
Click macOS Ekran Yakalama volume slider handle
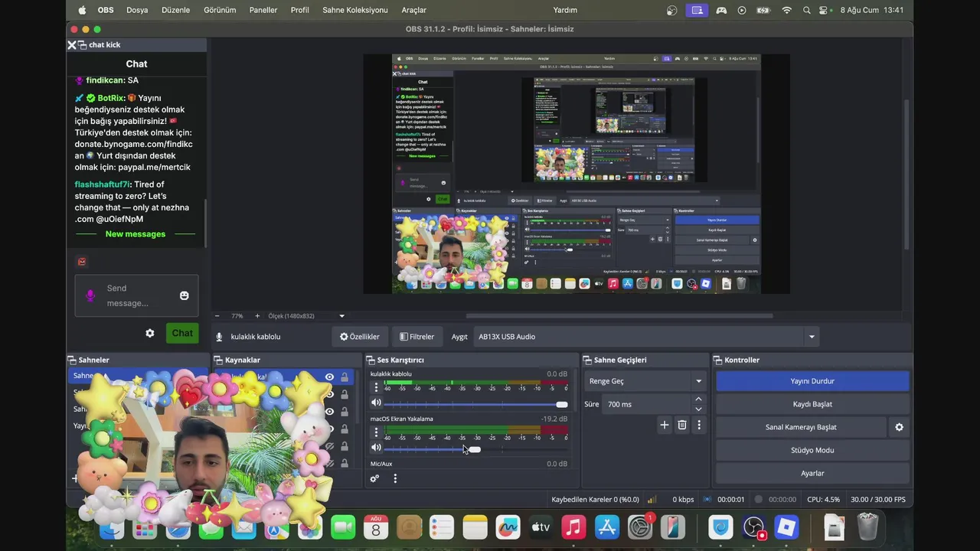(475, 449)
